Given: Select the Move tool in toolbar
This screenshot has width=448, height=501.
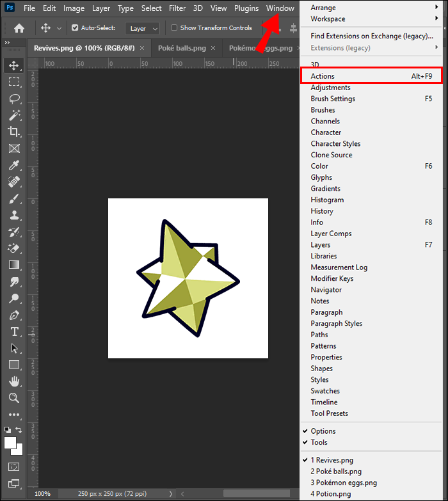Looking at the screenshot, I should [13, 65].
